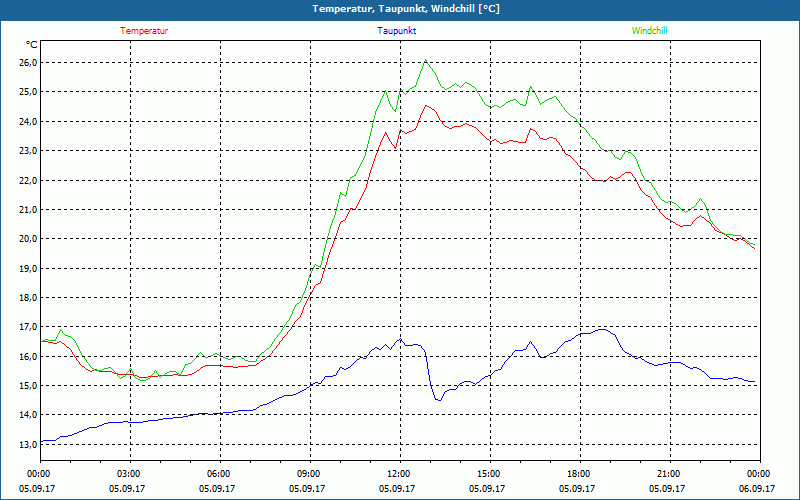Click the 15:00 time axis label
The image size is (800, 500).
490,473
